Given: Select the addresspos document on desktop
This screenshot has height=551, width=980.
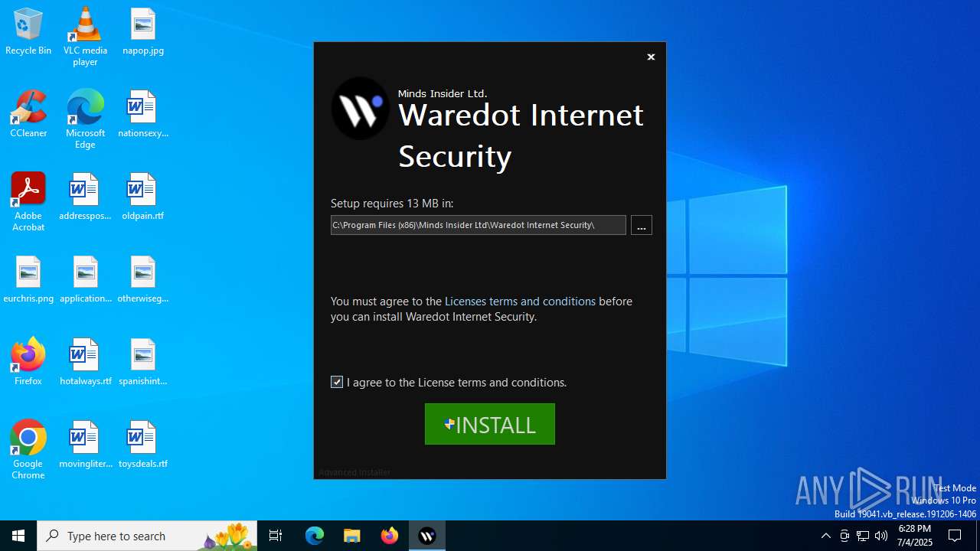Looking at the screenshot, I should [85, 197].
